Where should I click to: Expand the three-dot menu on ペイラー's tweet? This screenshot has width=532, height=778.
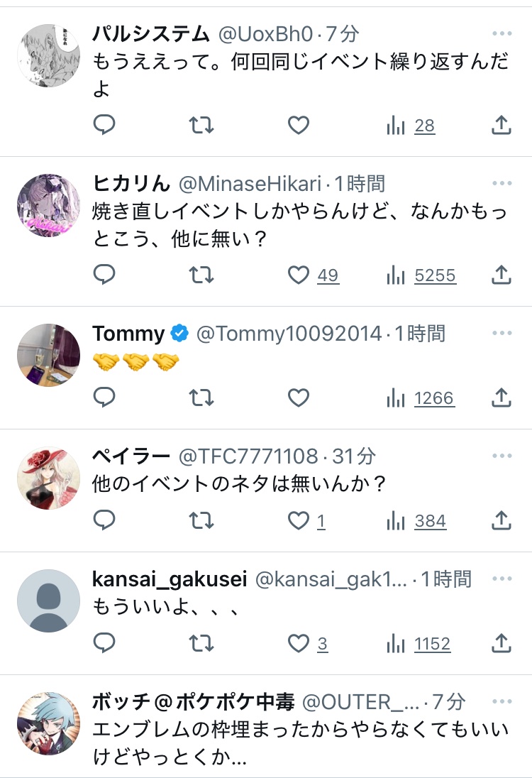tap(501, 456)
